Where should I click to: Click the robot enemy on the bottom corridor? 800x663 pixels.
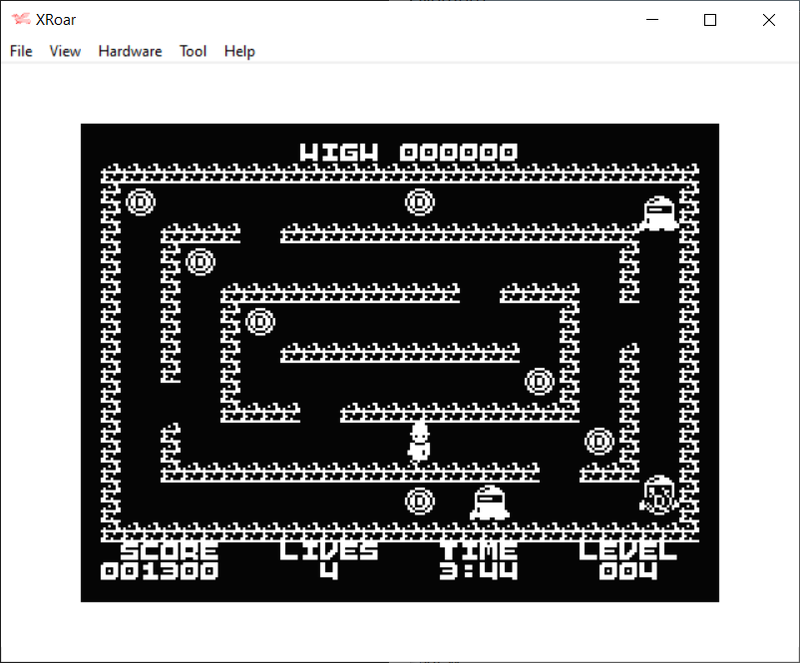(489, 502)
